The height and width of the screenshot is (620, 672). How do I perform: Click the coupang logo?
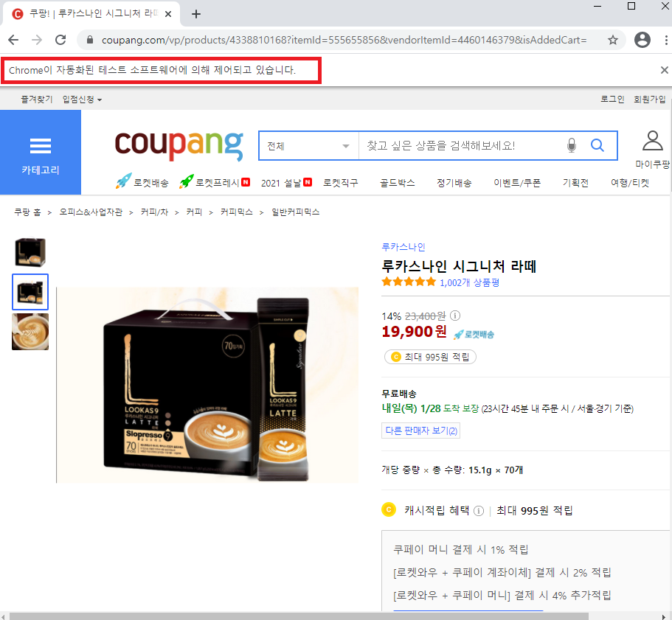pyautogui.click(x=179, y=145)
